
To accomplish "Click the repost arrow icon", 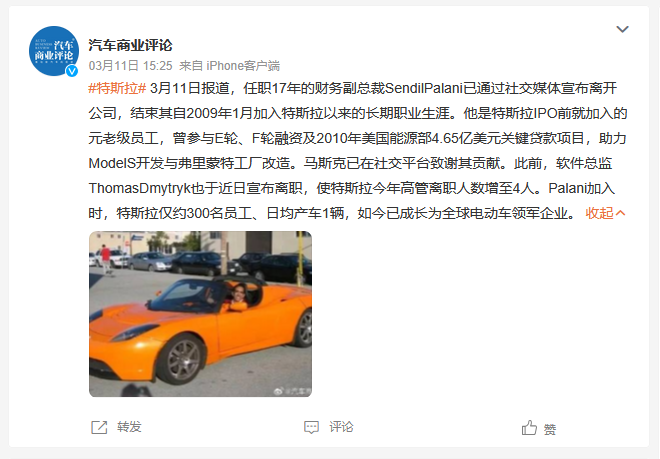I will point(99,427).
